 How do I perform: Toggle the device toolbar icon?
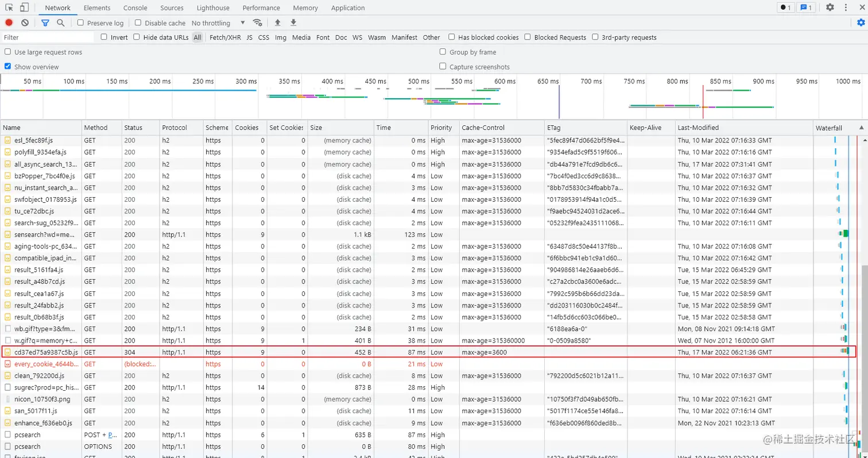25,7
